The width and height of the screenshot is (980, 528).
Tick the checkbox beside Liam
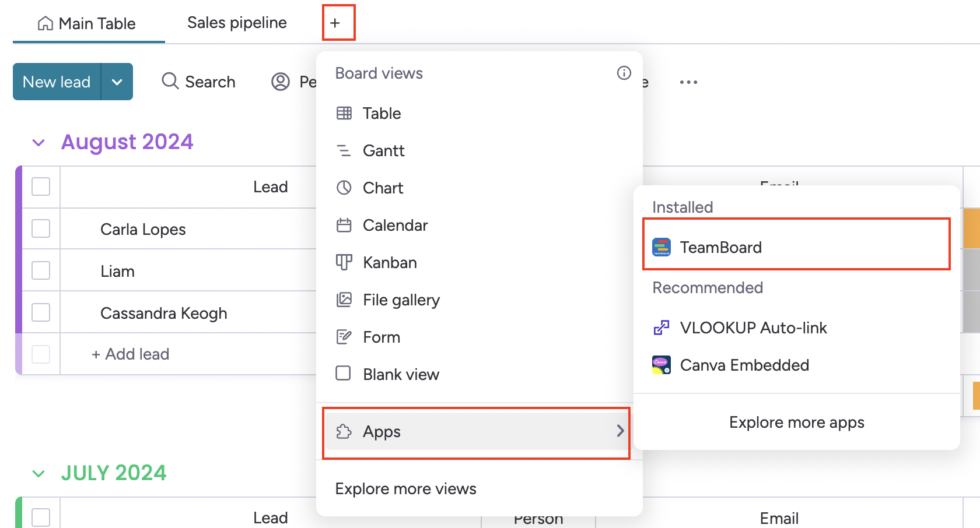(x=41, y=270)
